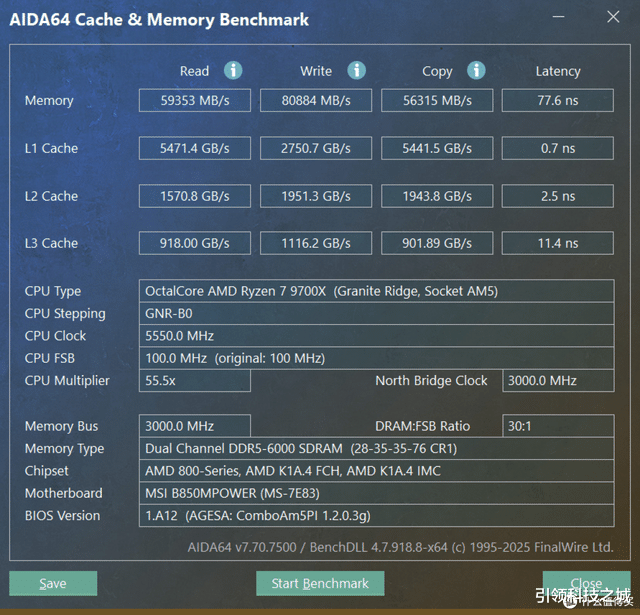The image size is (640, 615).
Task: Click CPU Stepping field GNR-B0
Action: pyautogui.click(x=376, y=313)
